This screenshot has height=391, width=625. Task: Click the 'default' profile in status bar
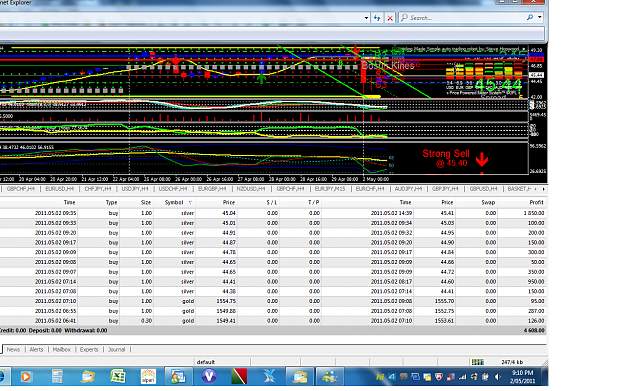(x=206, y=362)
